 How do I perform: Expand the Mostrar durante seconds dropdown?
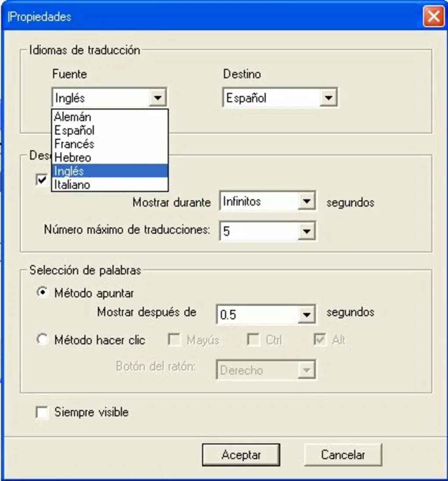[306, 201]
